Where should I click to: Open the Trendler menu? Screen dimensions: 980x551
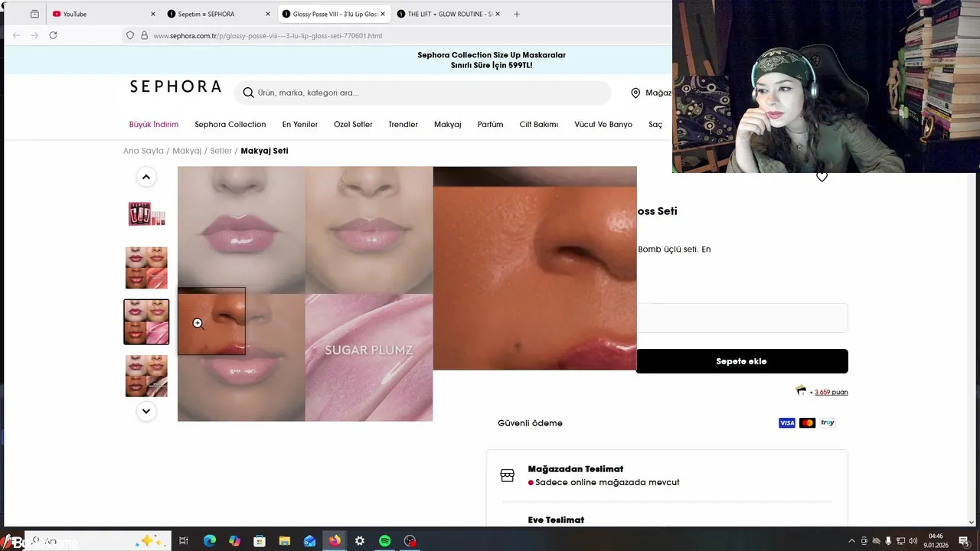point(403,124)
